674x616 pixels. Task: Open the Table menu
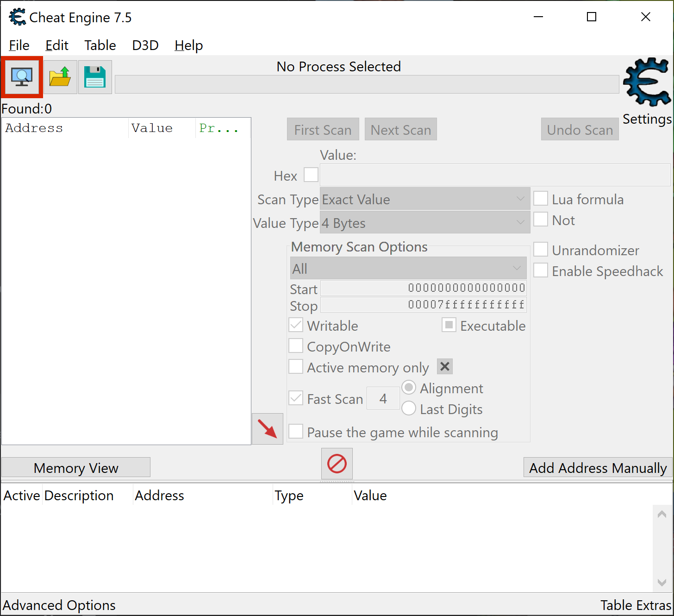[x=100, y=45]
